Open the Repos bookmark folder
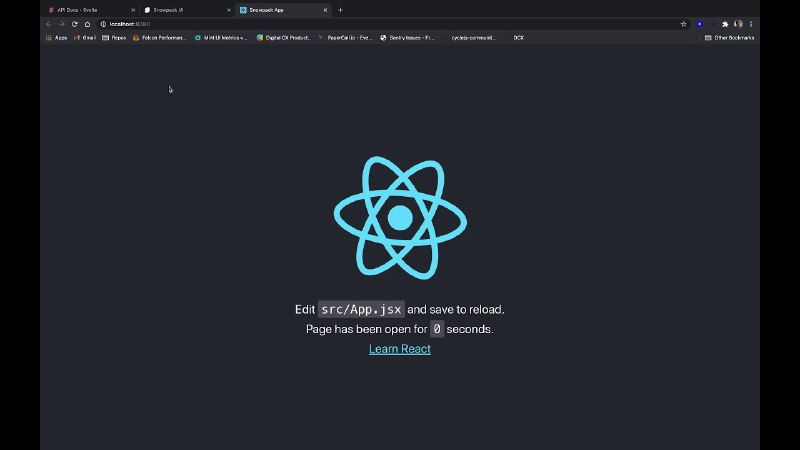This screenshot has width=800, height=450. (114, 38)
